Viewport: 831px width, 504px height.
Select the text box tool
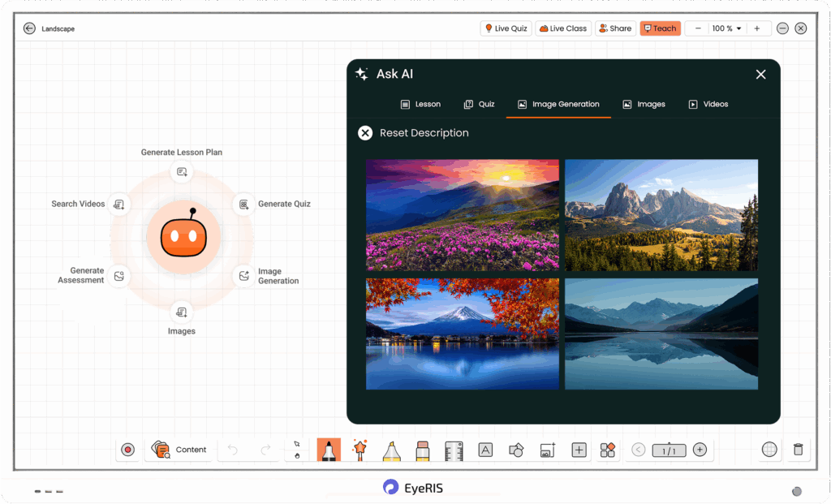485,450
